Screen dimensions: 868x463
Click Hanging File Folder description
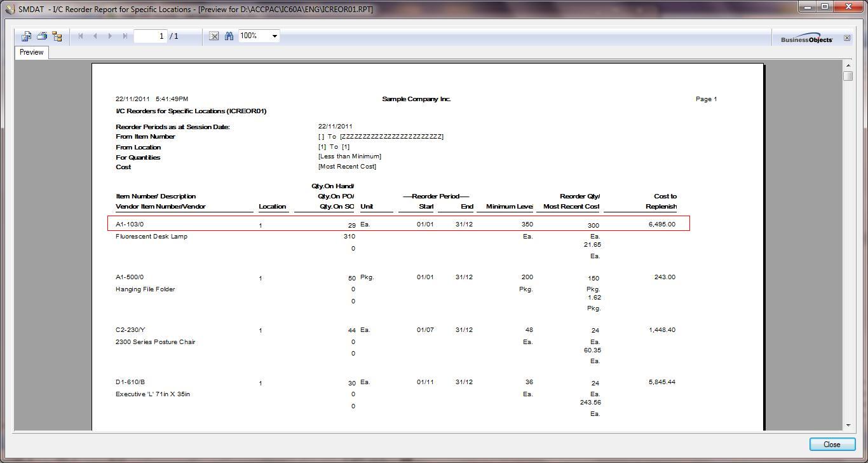pos(145,289)
